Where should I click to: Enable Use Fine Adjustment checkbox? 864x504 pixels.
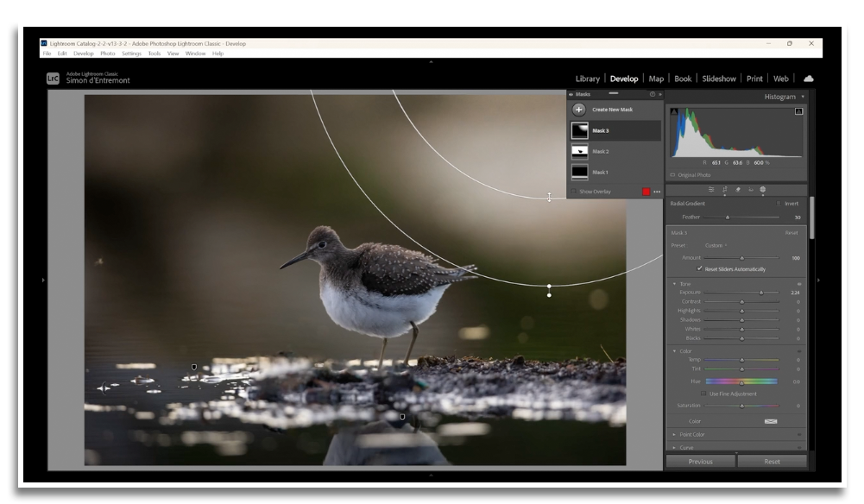click(703, 394)
